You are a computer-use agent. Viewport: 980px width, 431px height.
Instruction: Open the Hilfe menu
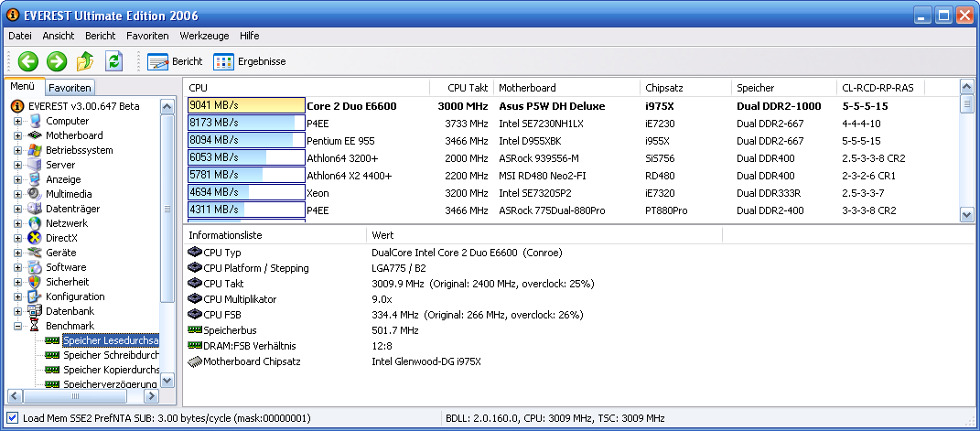pyautogui.click(x=250, y=36)
